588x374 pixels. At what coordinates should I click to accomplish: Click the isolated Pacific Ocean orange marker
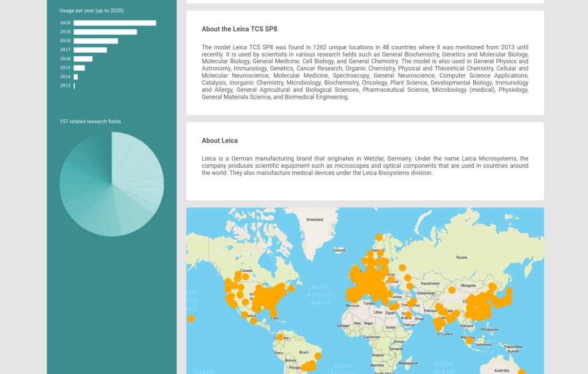coord(191,319)
